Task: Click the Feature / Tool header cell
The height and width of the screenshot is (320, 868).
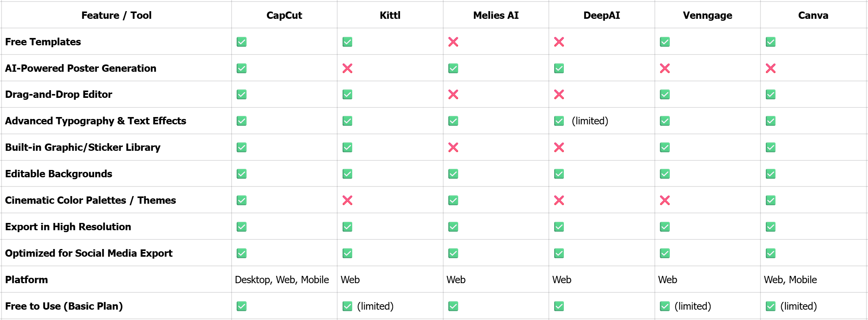Action: coord(116,15)
